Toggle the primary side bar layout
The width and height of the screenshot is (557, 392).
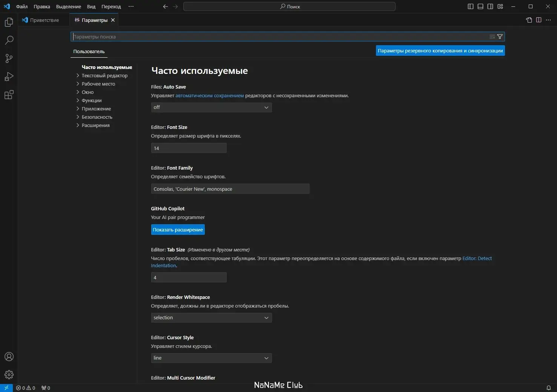point(471,6)
